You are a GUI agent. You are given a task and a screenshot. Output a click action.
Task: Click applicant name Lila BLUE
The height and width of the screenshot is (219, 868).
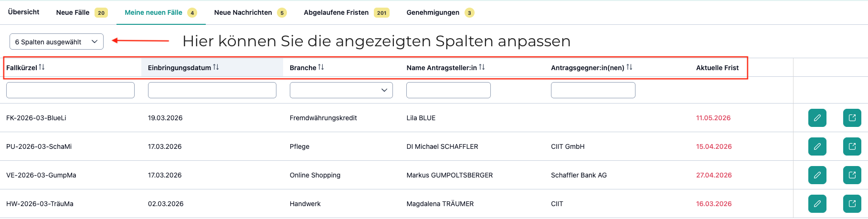coord(421,118)
